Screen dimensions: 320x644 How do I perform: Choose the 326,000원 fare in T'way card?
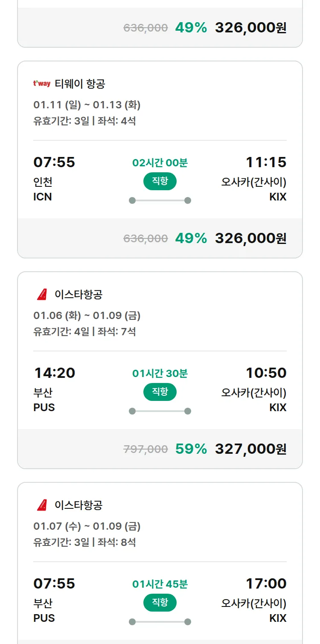point(250,238)
